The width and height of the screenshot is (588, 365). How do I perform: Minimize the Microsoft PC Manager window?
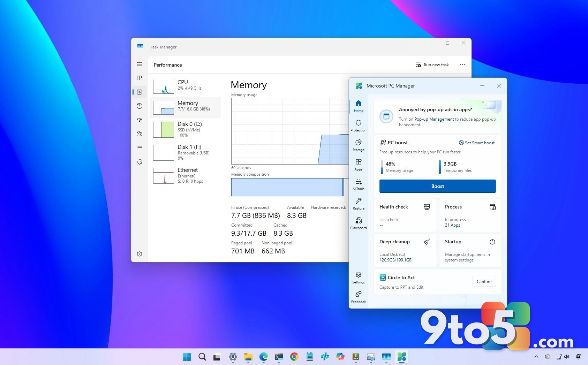[x=482, y=86]
